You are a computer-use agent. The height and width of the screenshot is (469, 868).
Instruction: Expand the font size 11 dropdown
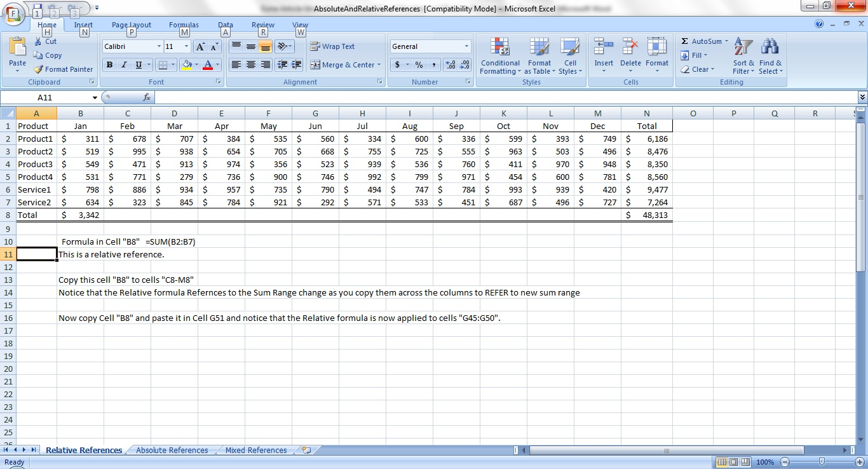[186, 46]
